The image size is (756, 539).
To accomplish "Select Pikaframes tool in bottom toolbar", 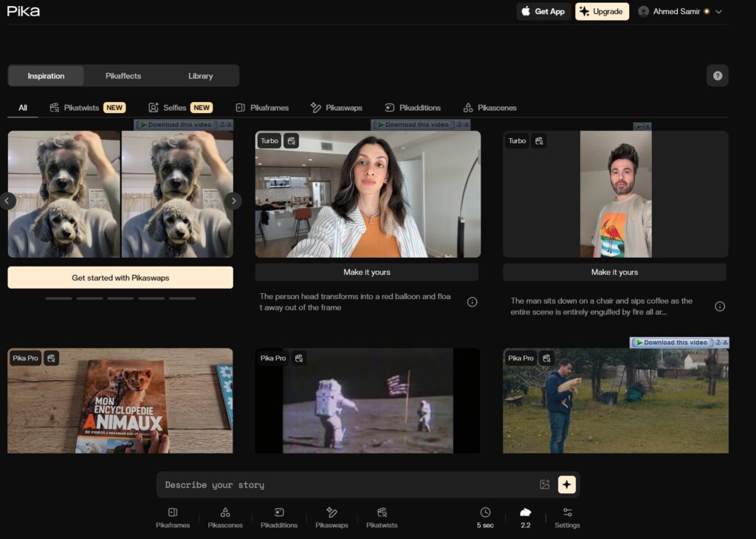I will [173, 518].
